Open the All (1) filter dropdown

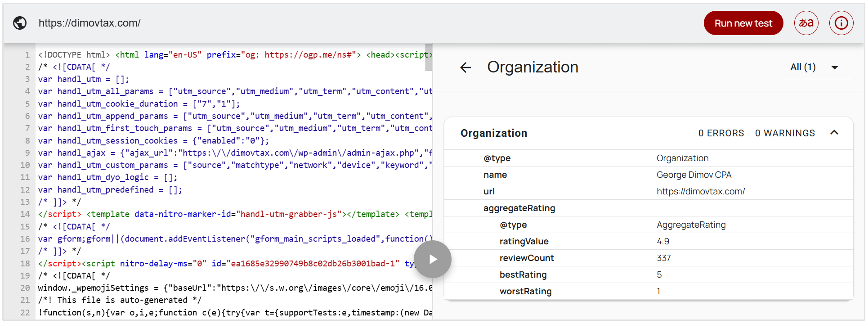(x=814, y=67)
